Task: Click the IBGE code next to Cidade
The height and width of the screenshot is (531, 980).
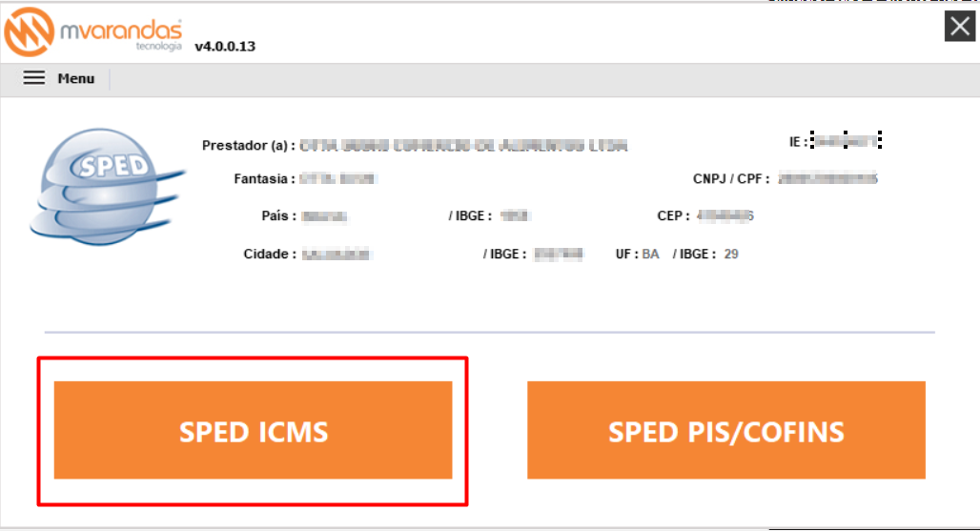Action: click(x=558, y=255)
